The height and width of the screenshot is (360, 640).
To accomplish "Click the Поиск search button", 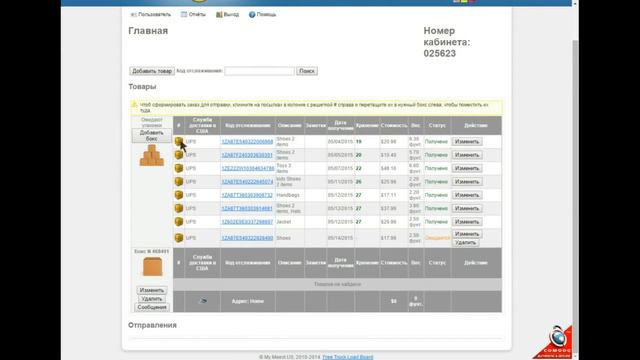I will coord(307,71).
